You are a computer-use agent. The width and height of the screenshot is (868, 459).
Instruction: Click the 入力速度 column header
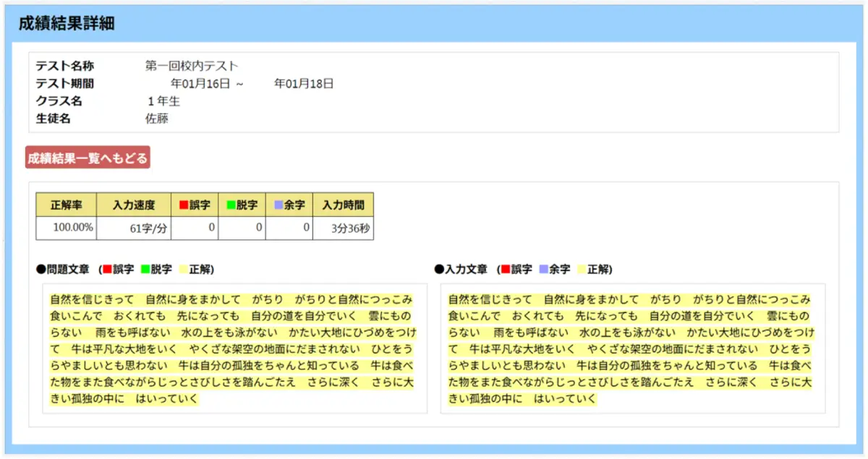(134, 205)
